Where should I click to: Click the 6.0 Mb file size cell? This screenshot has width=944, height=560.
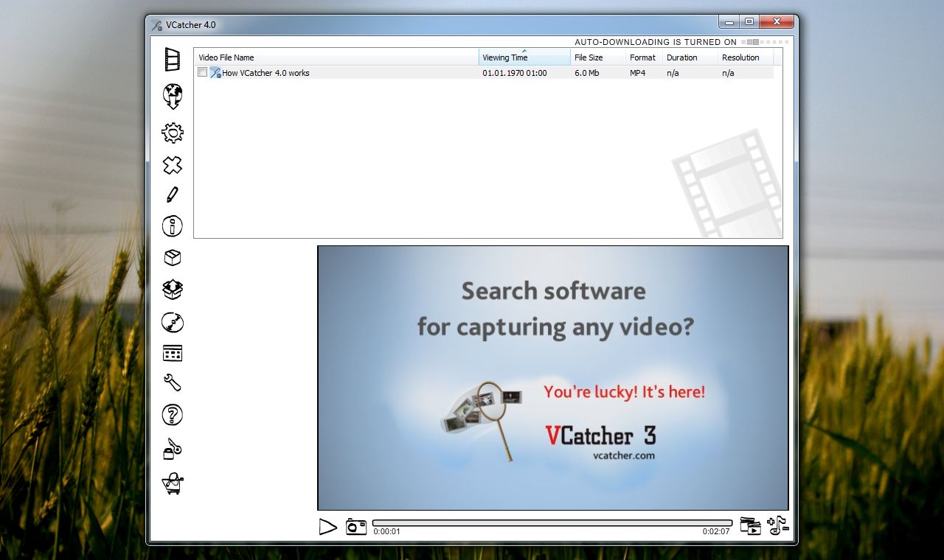(587, 73)
